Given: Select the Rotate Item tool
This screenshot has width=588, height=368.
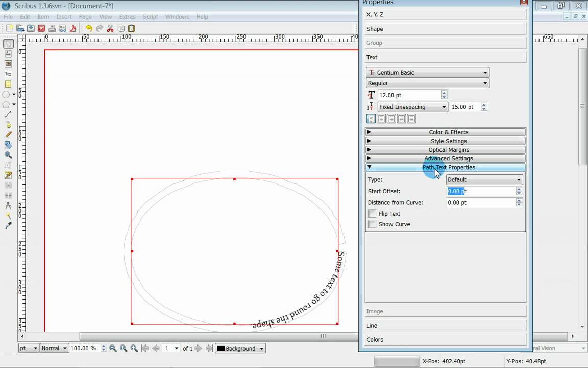Looking at the screenshot, I should click(8, 145).
